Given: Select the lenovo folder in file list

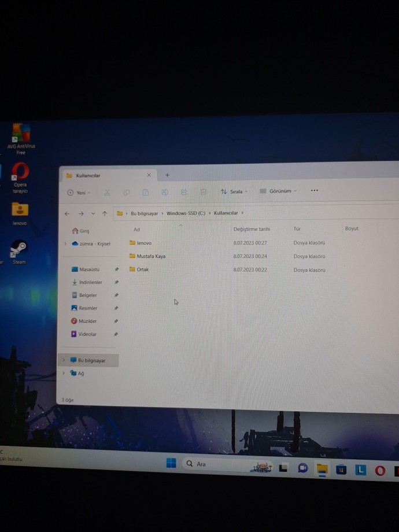Looking at the screenshot, I should [141, 243].
